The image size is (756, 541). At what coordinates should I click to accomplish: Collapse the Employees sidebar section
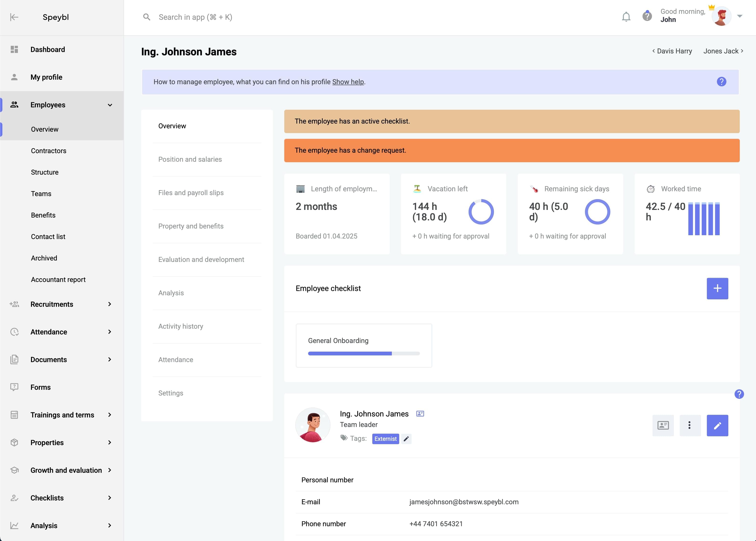[x=109, y=105]
